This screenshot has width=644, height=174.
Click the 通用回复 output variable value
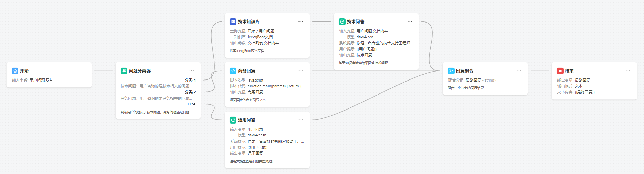pos(255,153)
